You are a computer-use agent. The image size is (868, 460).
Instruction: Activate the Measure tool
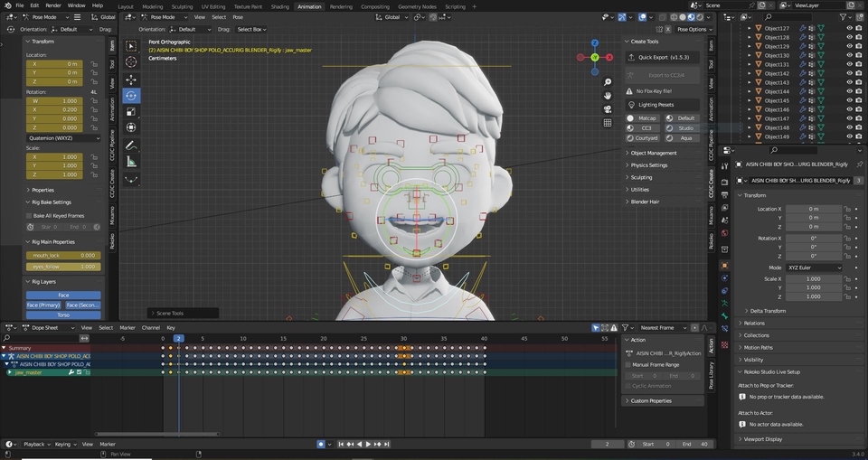tap(131, 162)
